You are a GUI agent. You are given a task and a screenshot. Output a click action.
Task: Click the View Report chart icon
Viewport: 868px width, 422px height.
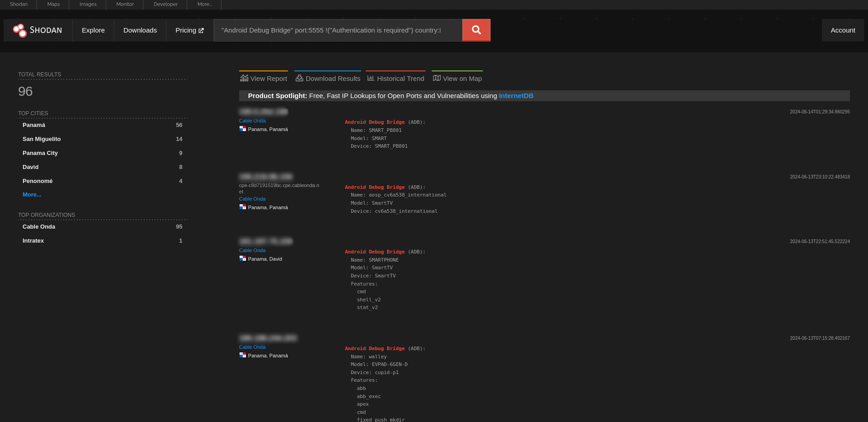tap(244, 78)
